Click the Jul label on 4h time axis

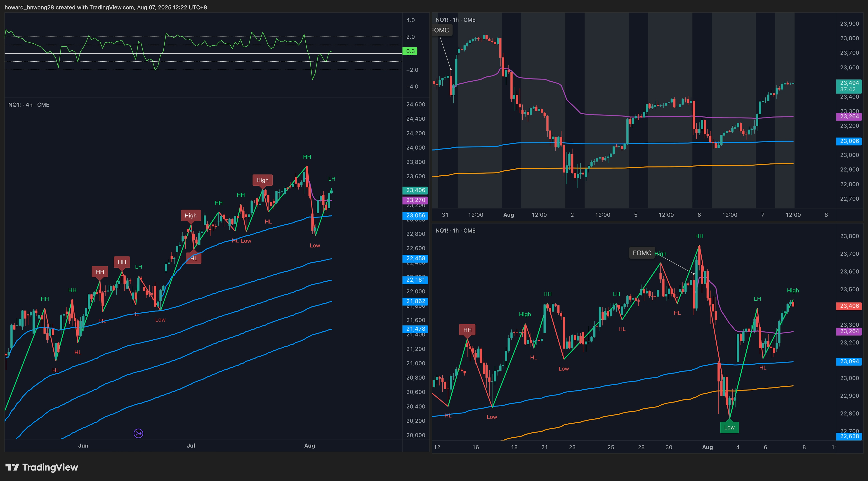[191, 446]
